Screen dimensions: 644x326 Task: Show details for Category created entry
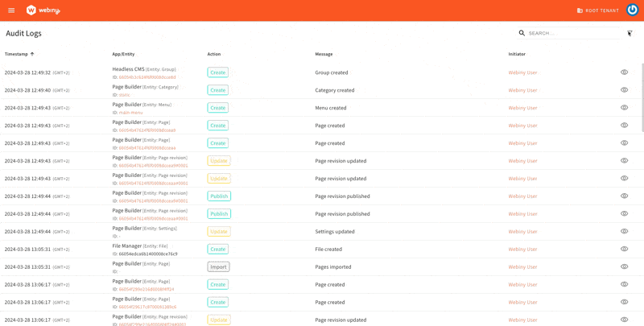point(624,90)
